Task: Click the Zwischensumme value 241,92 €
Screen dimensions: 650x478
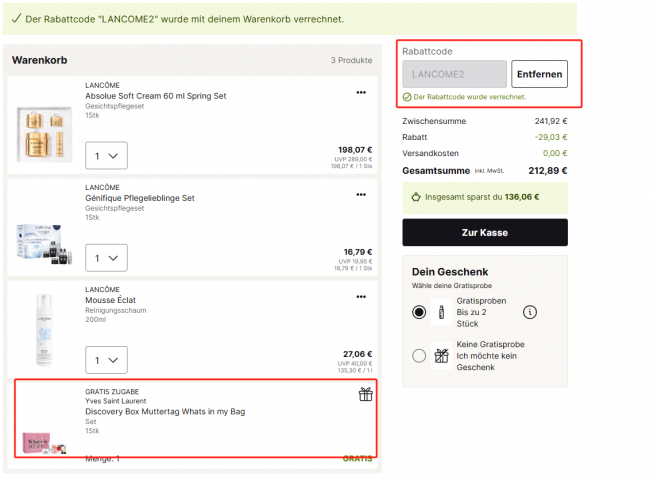Action: (x=551, y=121)
